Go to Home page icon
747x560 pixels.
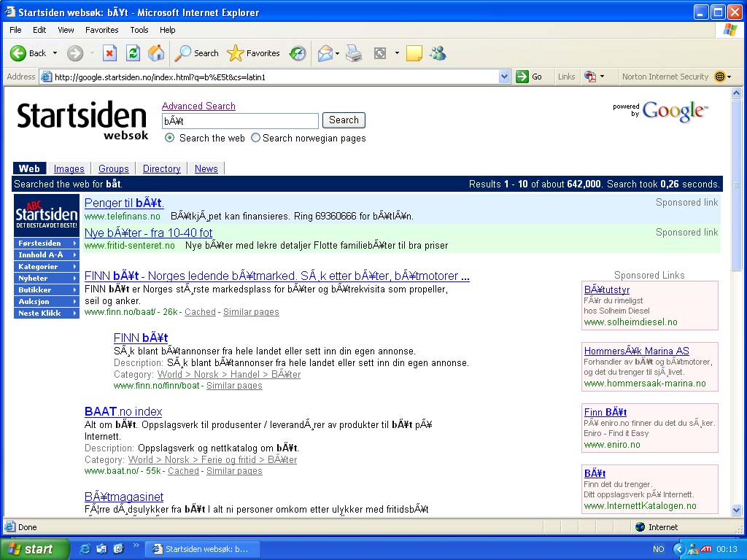pos(156,53)
